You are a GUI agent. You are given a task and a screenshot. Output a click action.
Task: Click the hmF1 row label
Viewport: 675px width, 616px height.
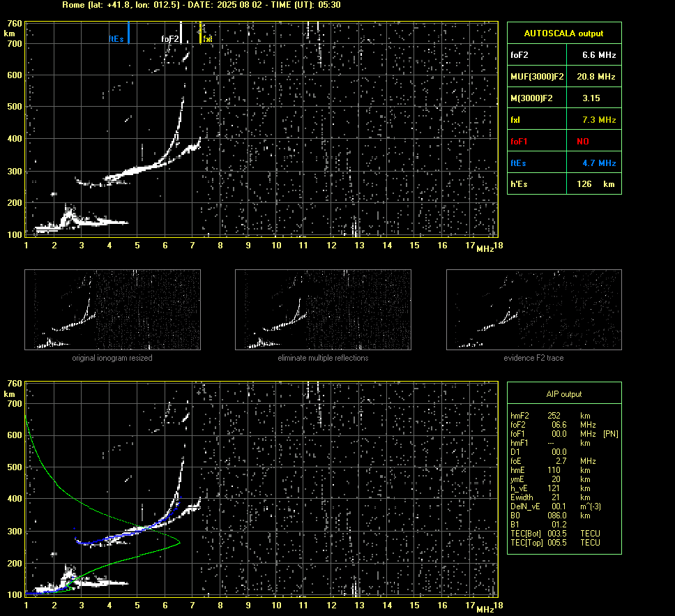point(519,443)
